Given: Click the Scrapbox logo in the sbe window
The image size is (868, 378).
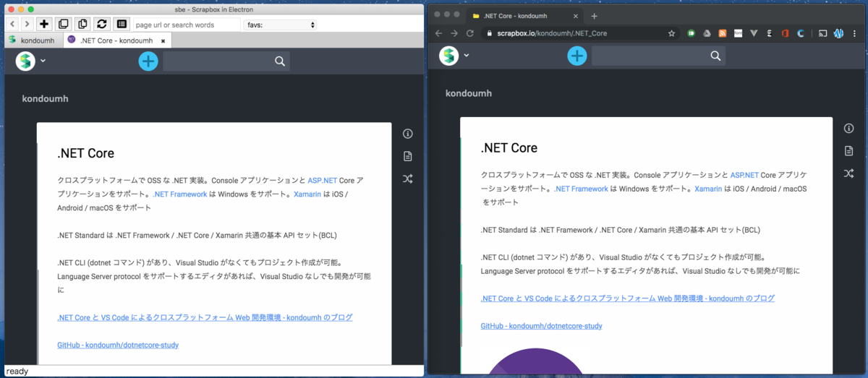Looking at the screenshot, I should pos(25,61).
